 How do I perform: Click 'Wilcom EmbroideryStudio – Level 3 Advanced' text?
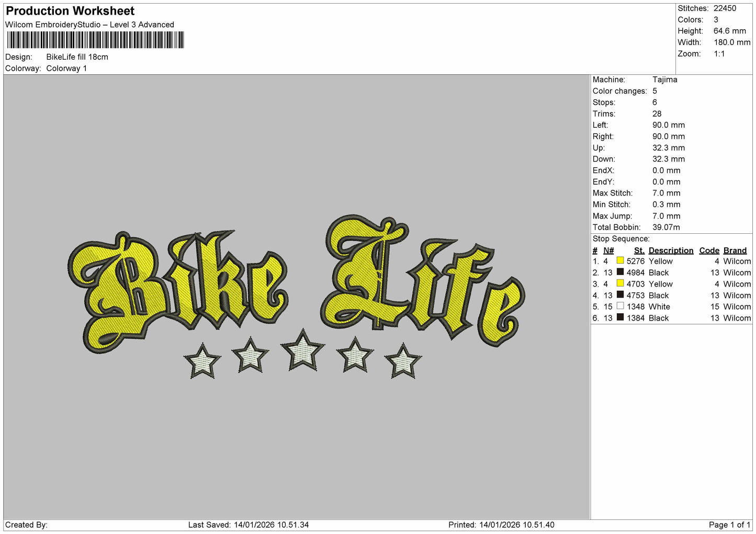(89, 25)
